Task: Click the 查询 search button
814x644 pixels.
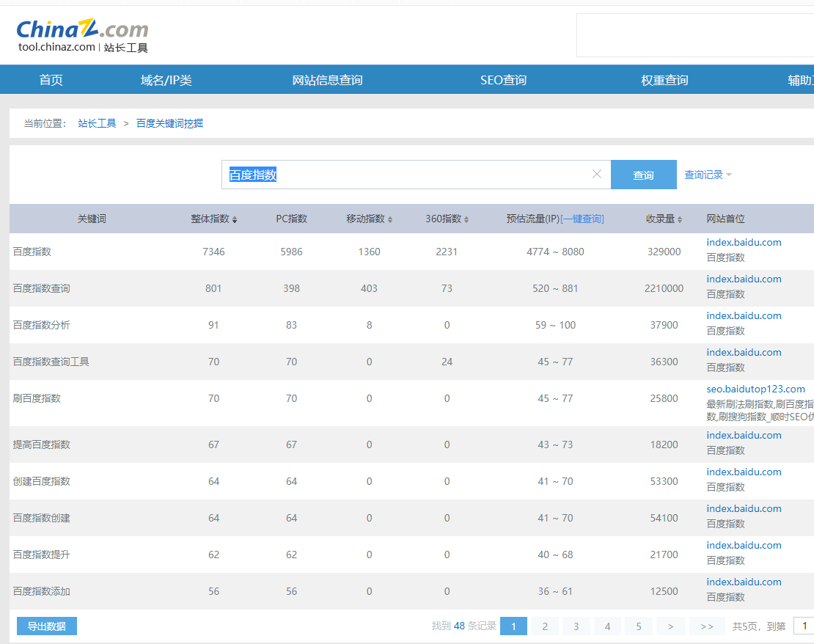Action: (x=644, y=175)
